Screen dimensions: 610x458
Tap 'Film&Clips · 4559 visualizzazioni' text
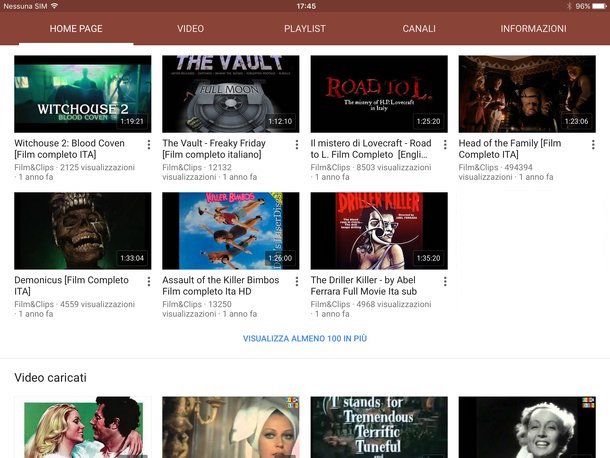[x=75, y=304]
